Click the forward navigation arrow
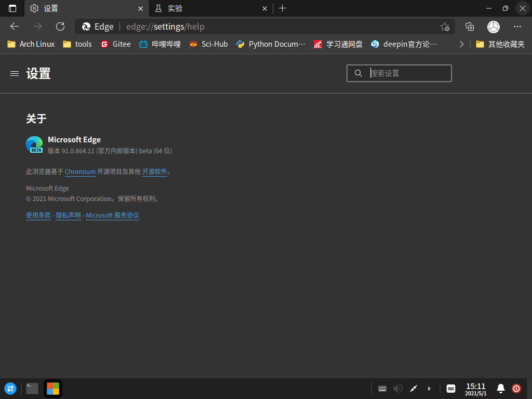The height and width of the screenshot is (399, 532). (37, 26)
